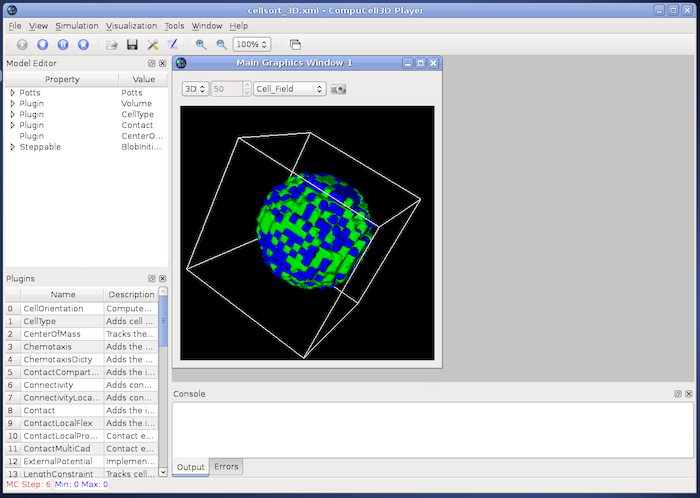
Task: Click the open simulation file icon
Action: [112, 45]
